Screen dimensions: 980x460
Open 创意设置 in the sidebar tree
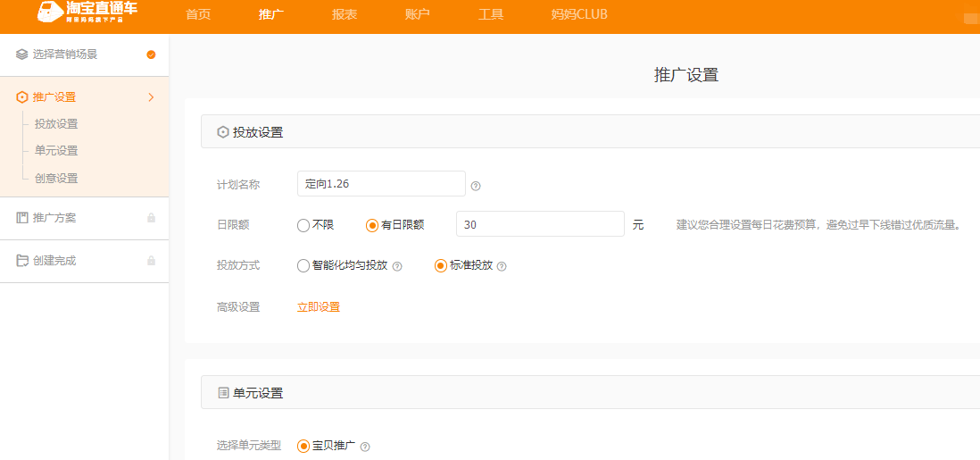[x=56, y=179]
